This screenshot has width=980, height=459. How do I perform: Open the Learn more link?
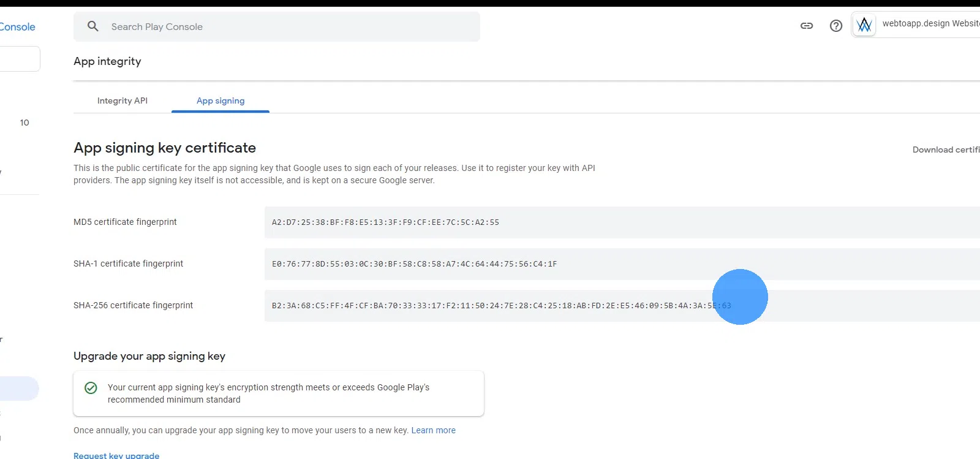coord(433,430)
